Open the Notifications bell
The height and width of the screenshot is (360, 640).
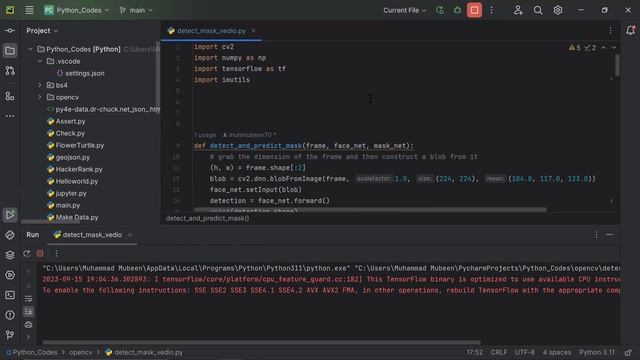(630, 30)
